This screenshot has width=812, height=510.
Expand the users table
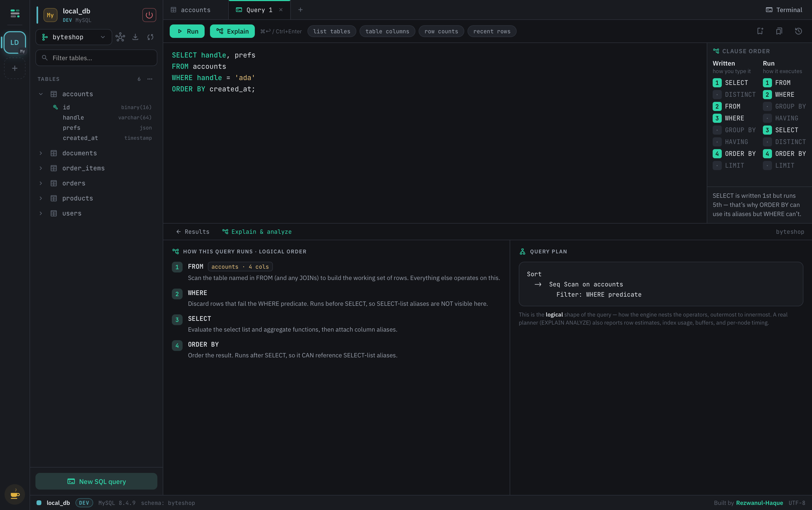41,214
